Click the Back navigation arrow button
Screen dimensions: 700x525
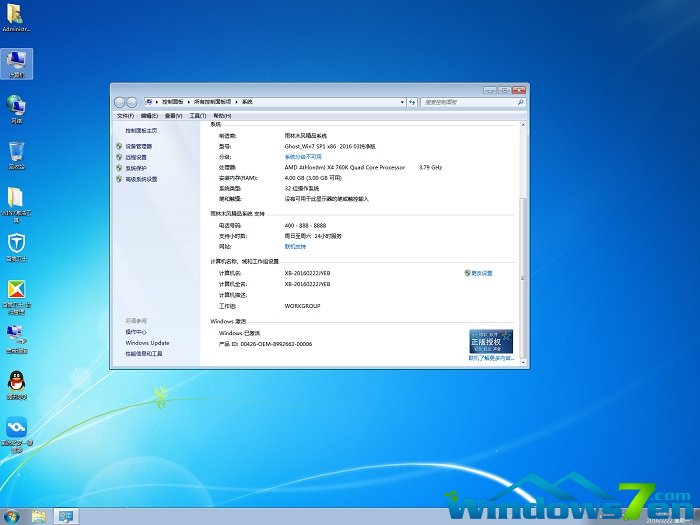pos(120,102)
